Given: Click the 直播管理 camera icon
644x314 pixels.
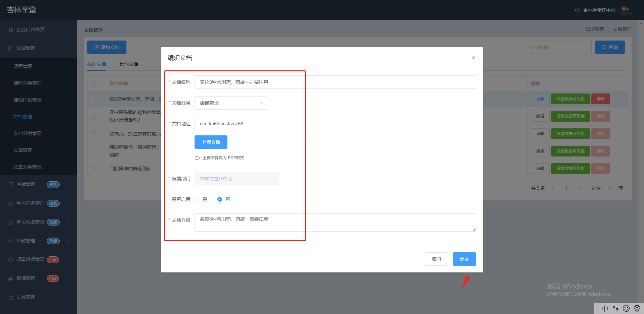Looking at the screenshot, I should click(x=11, y=278).
